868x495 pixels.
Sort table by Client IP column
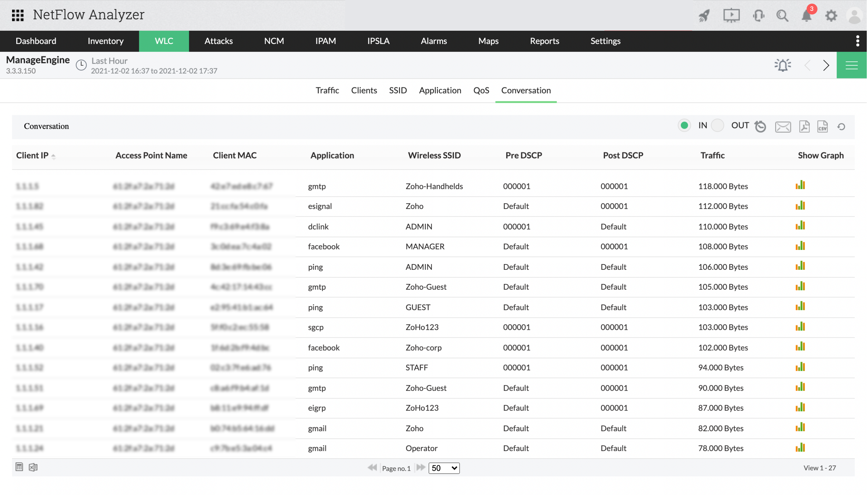click(x=32, y=155)
